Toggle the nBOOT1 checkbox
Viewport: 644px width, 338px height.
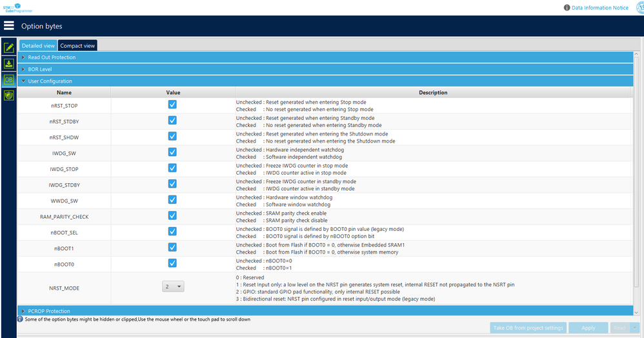pyautogui.click(x=172, y=247)
